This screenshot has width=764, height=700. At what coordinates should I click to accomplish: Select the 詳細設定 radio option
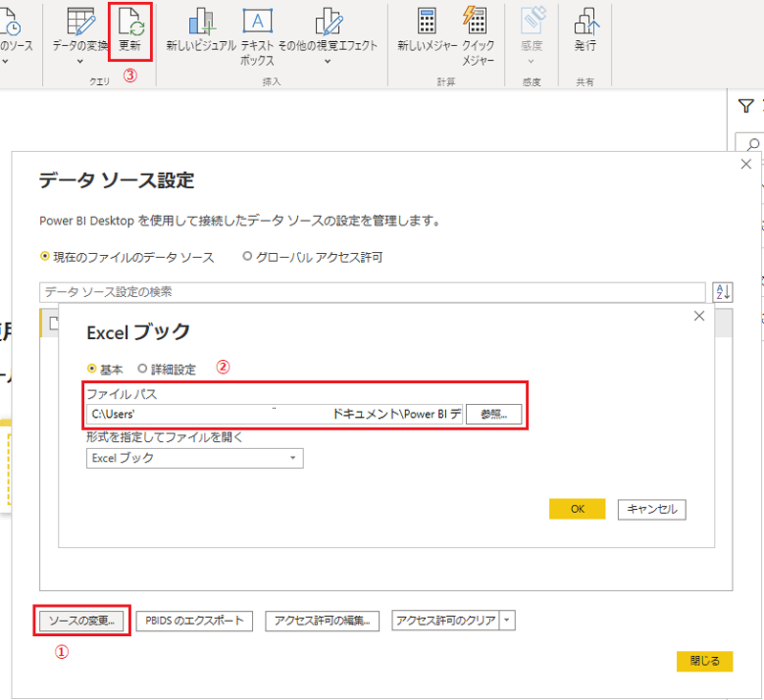[x=142, y=369]
